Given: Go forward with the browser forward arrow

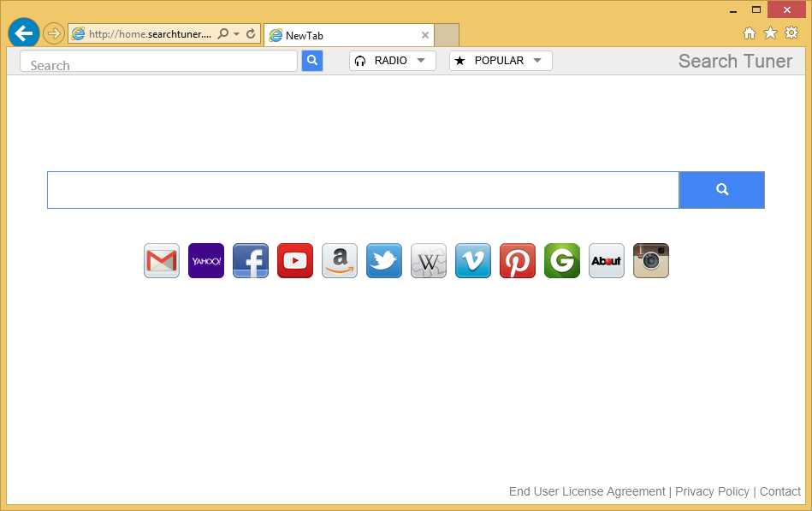Looking at the screenshot, I should (53, 34).
